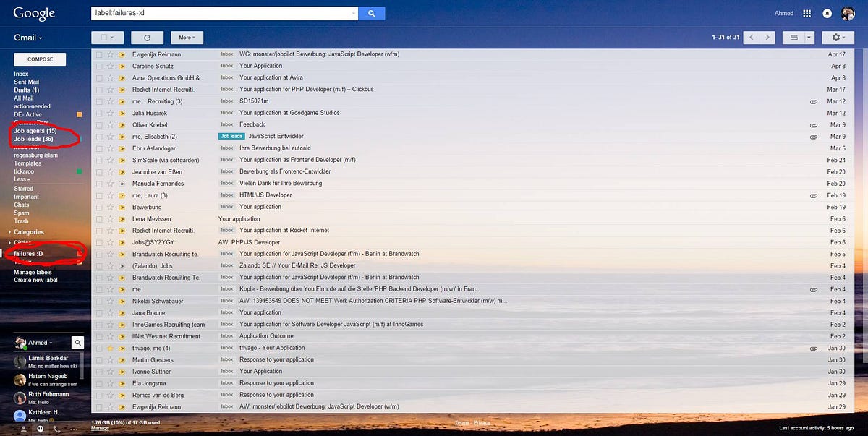Select the Caroline Schütz email checkbox
868x436 pixels.
click(x=99, y=66)
